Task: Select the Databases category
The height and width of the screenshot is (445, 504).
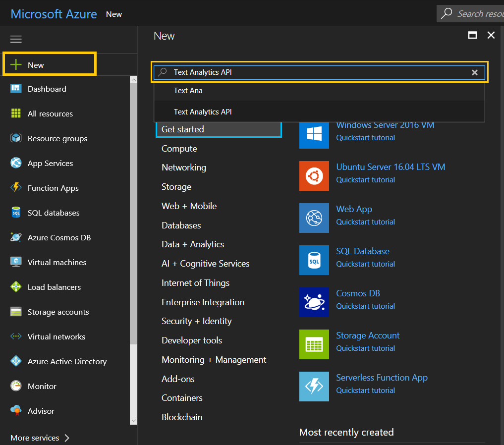Action: [x=181, y=225]
